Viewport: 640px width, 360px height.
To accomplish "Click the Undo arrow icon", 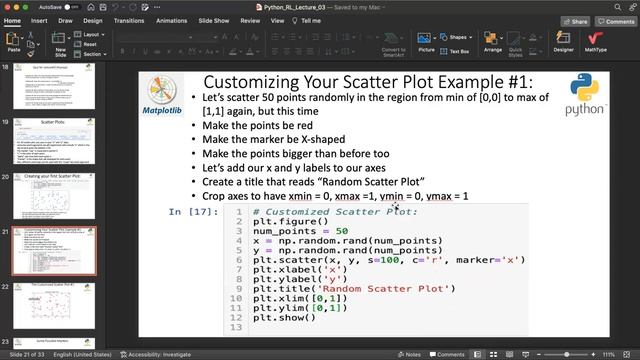I will 116,7.
